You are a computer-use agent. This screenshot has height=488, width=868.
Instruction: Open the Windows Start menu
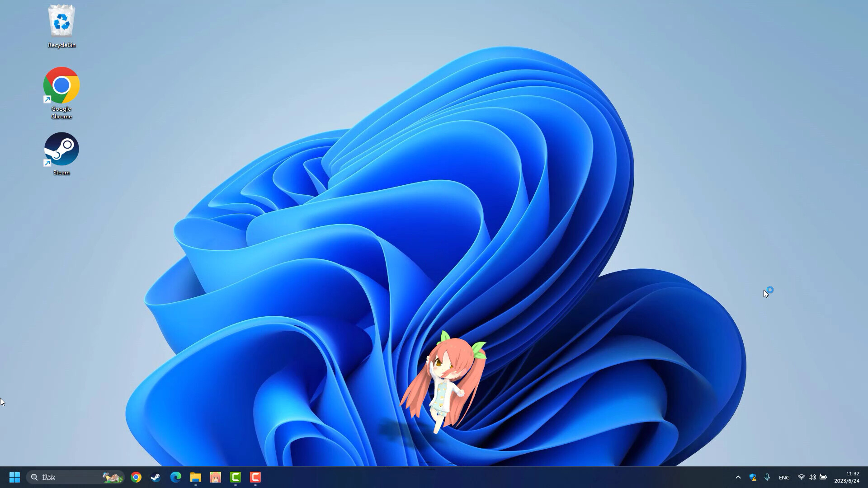tap(14, 477)
